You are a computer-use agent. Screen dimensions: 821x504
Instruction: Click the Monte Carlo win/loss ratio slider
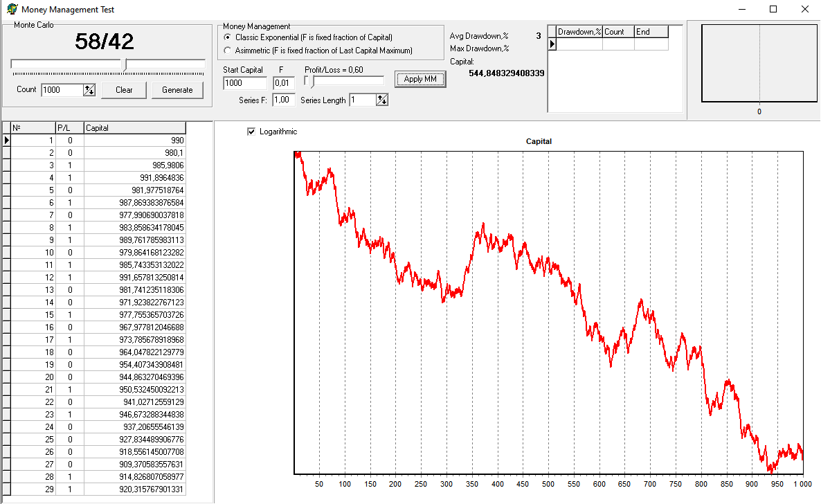108,64
